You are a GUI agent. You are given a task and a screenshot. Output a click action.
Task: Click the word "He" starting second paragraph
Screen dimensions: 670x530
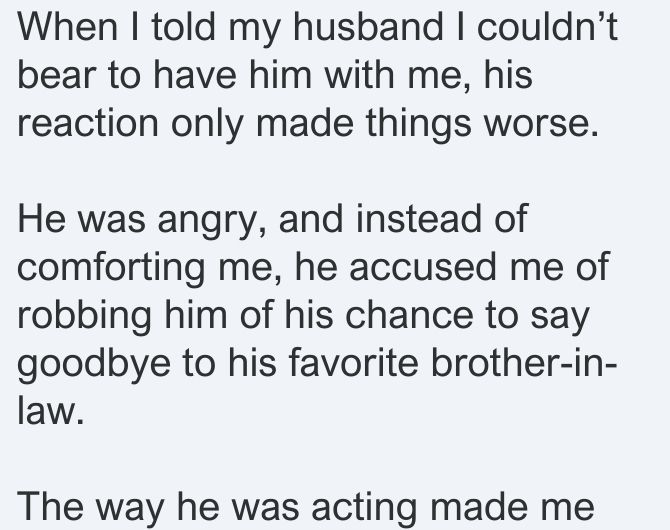click(41, 219)
